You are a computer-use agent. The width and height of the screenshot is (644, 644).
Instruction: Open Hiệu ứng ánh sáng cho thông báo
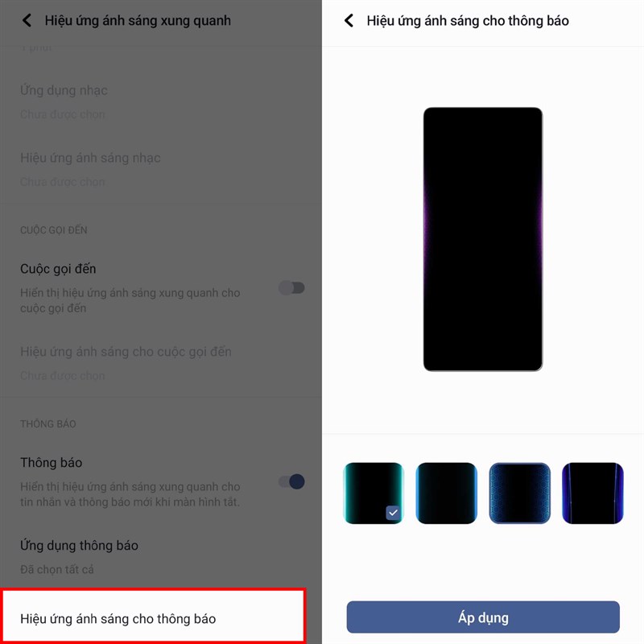pyautogui.click(x=153, y=616)
